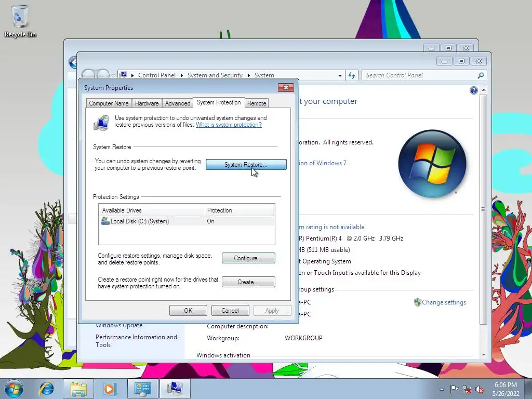The image size is (532, 399).
Task: Click the scroll up arrow in Control Panel
Action: [484, 90]
